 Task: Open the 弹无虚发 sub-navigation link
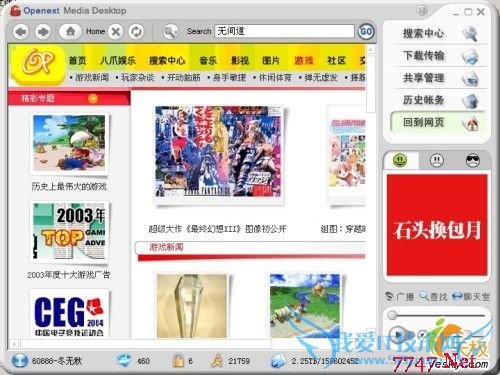(321, 78)
